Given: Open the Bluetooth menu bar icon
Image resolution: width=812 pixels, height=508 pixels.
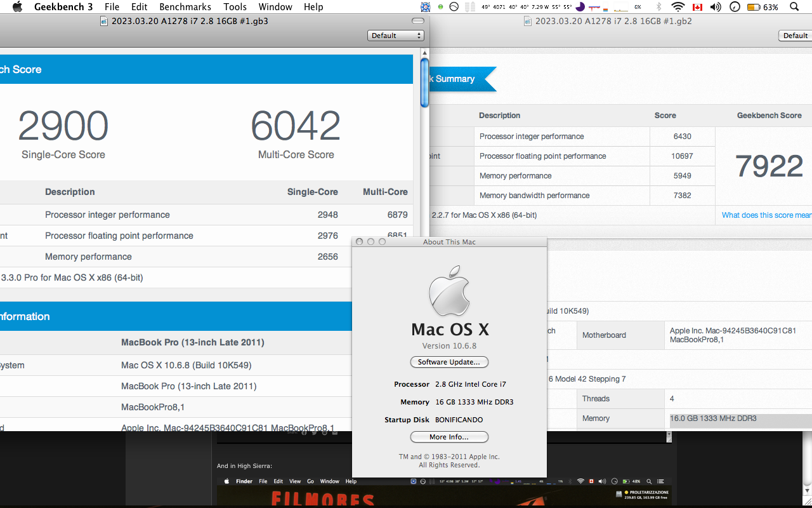Looking at the screenshot, I should coord(658,7).
